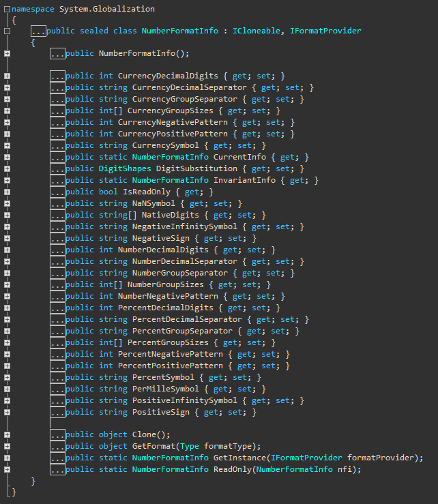Click the Clone method name
The height and width of the screenshot is (504, 438).
(x=144, y=434)
